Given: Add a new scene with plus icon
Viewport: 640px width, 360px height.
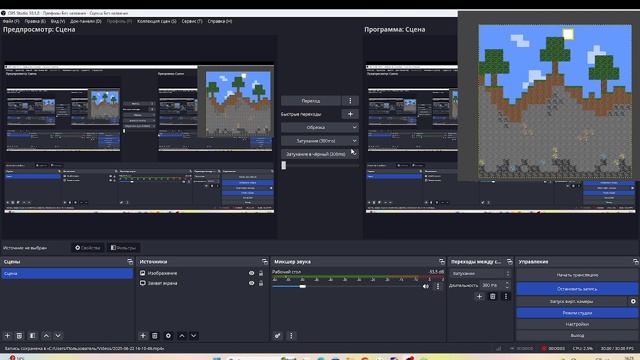Looking at the screenshot, I should [x=7, y=336].
